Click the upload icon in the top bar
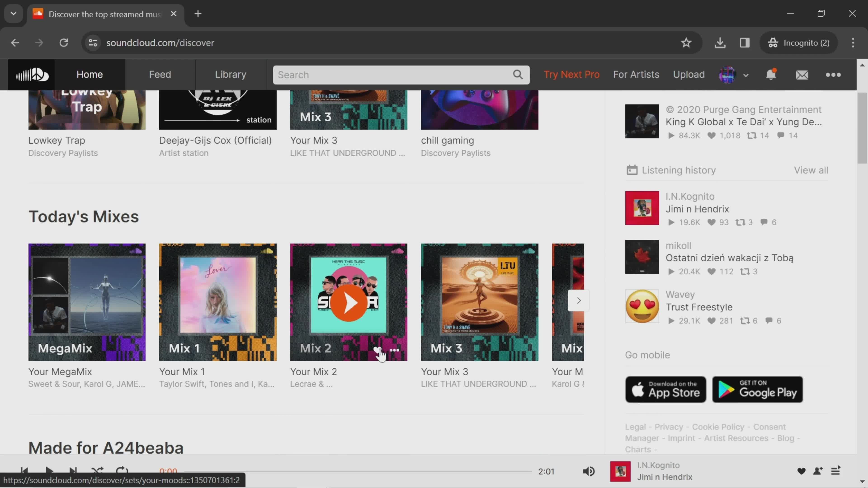The height and width of the screenshot is (488, 868). point(689,74)
